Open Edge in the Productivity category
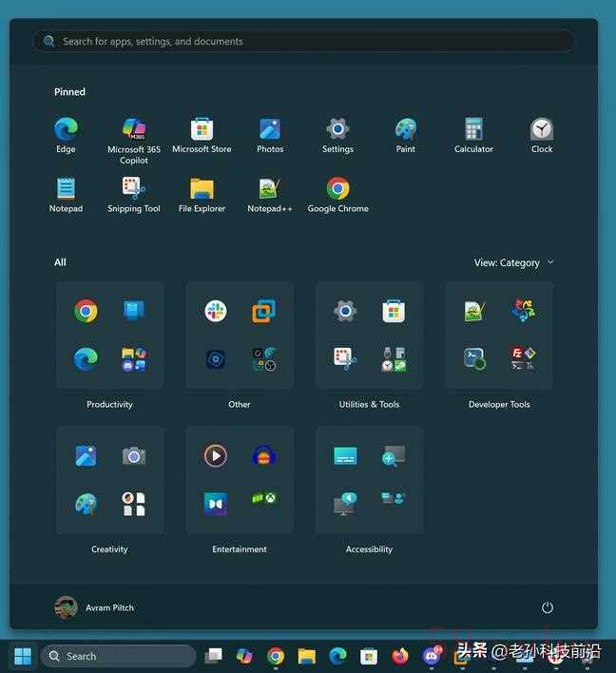616x673 pixels. (86, 358)
